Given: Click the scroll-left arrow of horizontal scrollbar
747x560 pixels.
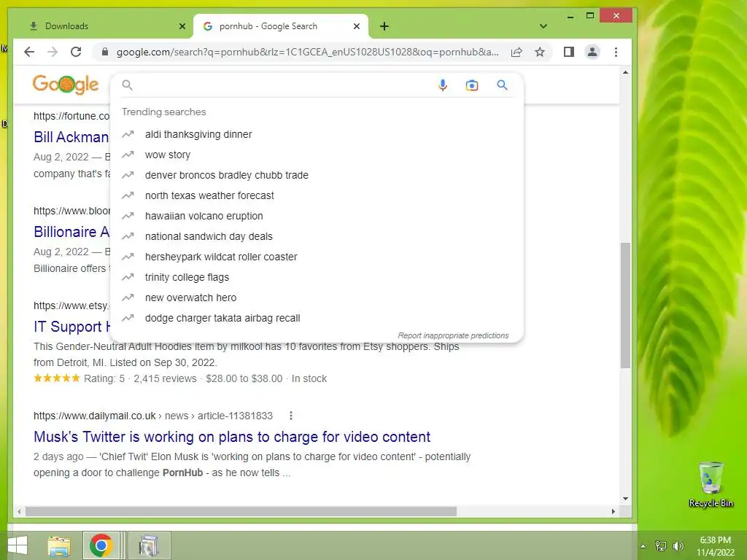Looking at the screenshot, I should [19, 511].
